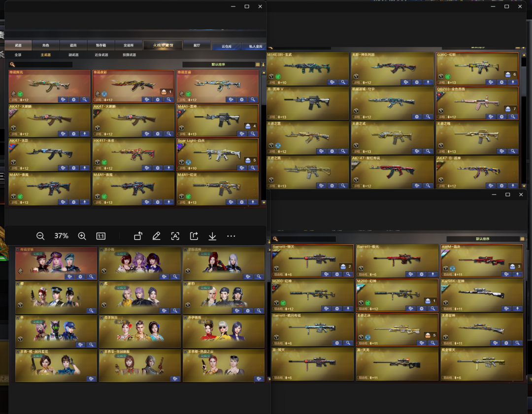Click the up-arrow button on Kar98K-星神 card
Screen dimensions: 532x414
[x=517, y=309]
